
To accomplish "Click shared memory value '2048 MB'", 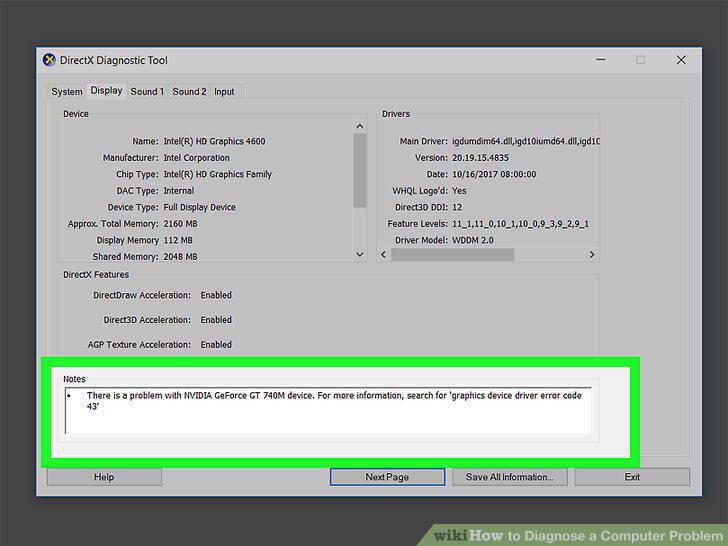I will pos(181,257).
